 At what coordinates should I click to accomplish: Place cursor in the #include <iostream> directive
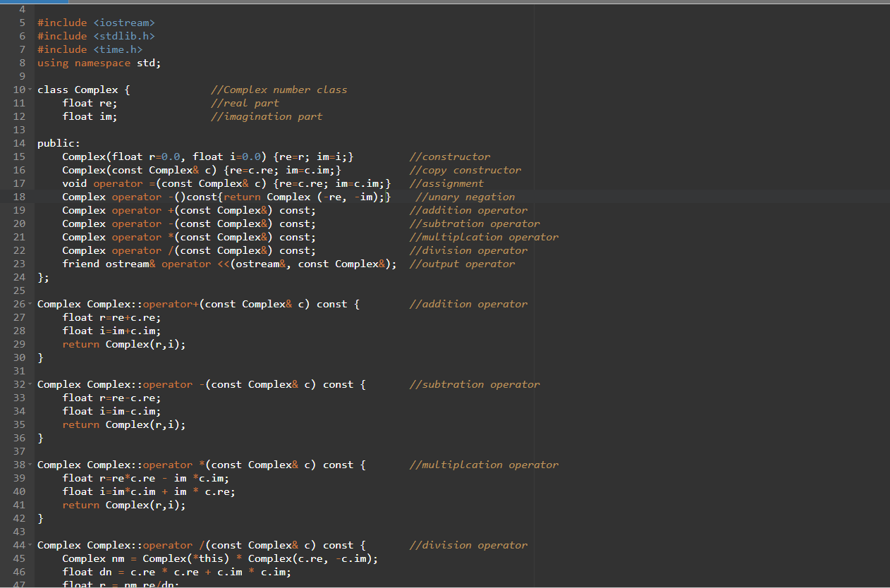[95, 22]
